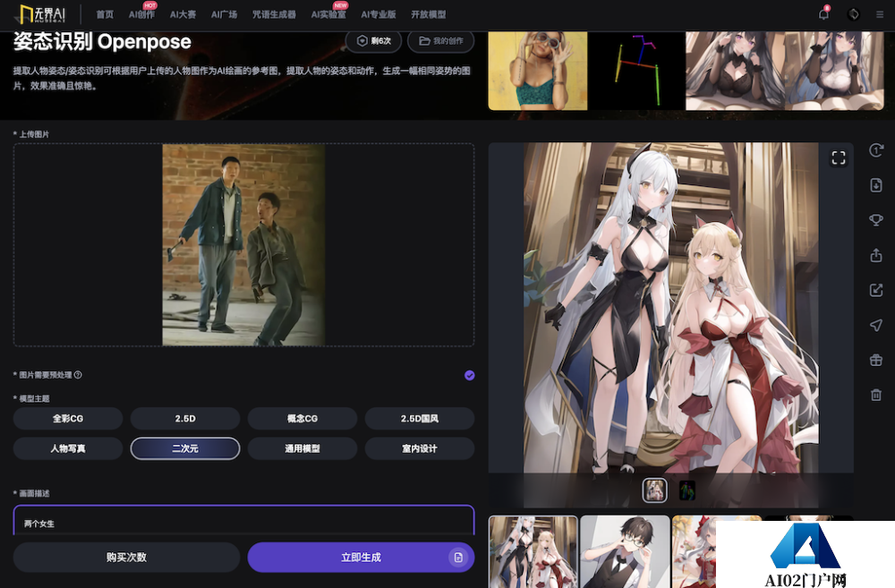Select the 全彩CG model theme
The height and width of the screenshot is (588, 895).
pos(68,418)
